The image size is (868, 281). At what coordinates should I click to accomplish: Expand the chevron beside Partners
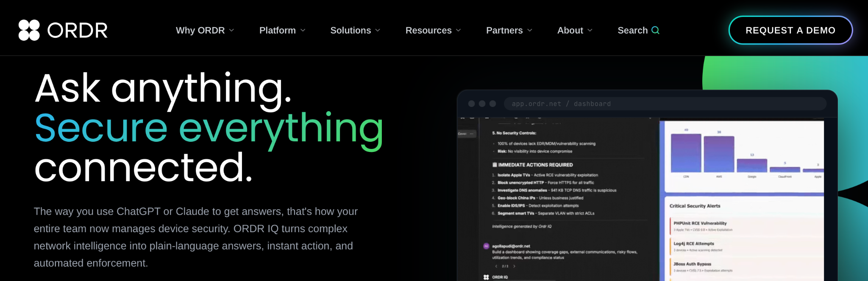click(x=529, y=31)
